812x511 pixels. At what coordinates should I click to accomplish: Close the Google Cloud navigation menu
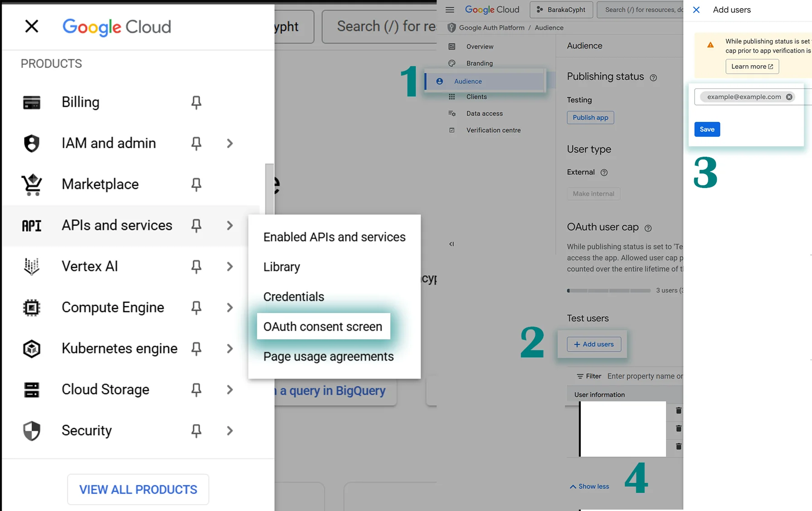point(32,26)
